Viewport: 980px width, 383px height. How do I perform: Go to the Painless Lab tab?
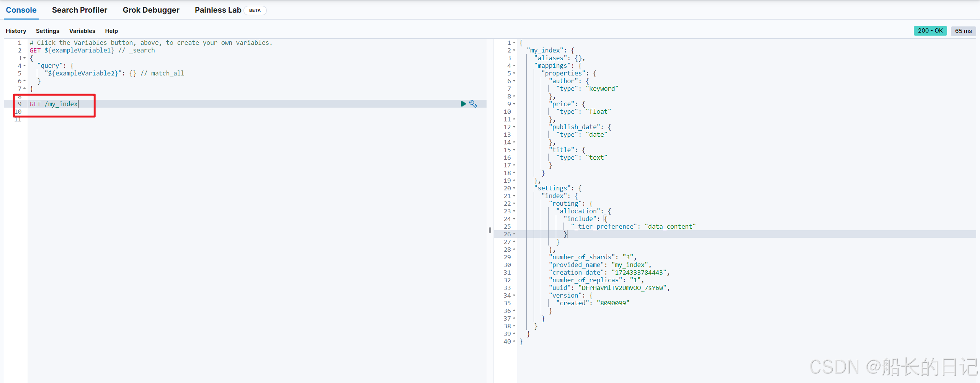pos(218,10)
